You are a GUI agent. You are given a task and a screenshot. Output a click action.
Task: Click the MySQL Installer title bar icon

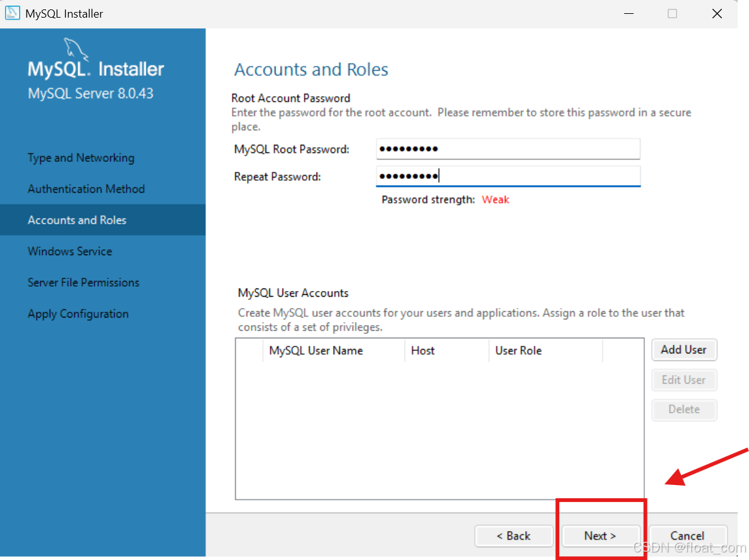pos(13,13)
